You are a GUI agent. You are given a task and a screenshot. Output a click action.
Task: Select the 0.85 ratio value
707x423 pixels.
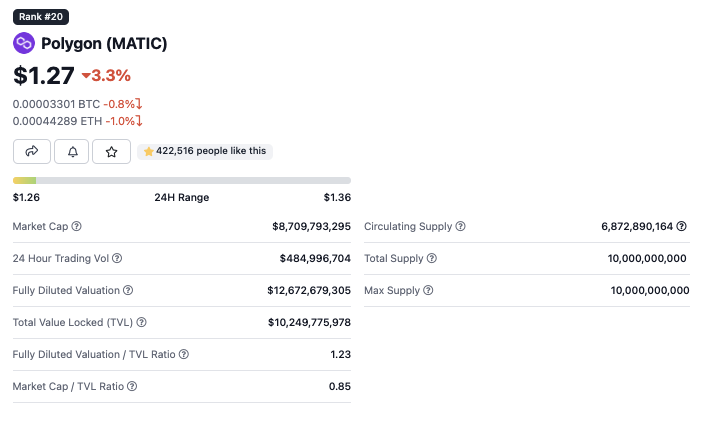(x=340, y=386)
